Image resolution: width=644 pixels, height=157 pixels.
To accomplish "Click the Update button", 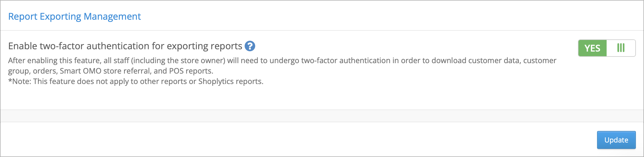I will click(x=616, y=140).
